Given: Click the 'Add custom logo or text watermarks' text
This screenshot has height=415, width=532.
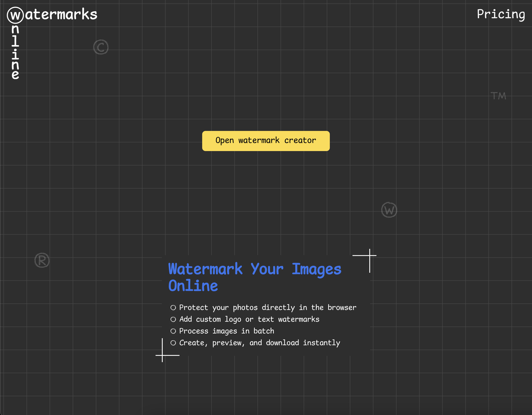Looking at the screenshot, I should click(x=249, y=319).
